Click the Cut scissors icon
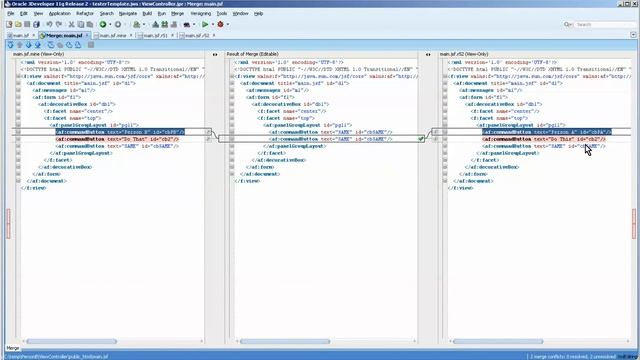This screenshot has width=640, height=360. click(71, 24)
